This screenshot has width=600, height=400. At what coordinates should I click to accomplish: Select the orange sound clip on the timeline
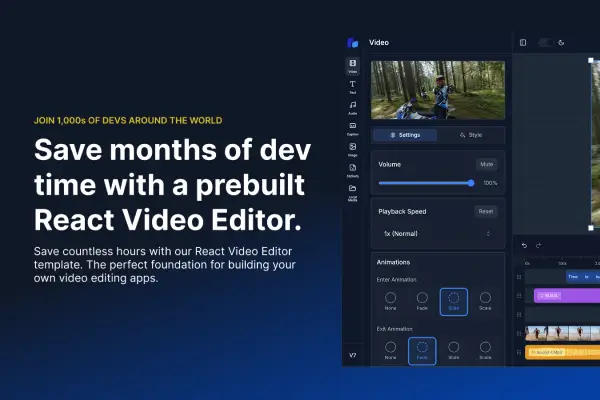tap(562, 352)
